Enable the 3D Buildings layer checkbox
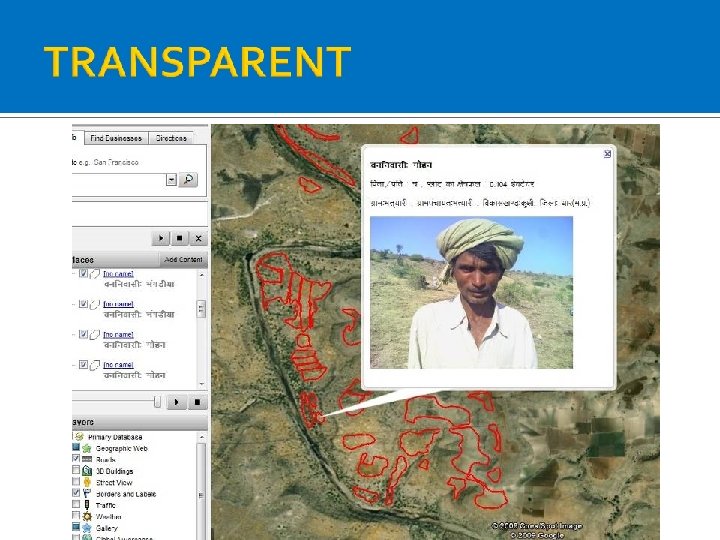Screen dimensions: 720x540 point(76,470)
